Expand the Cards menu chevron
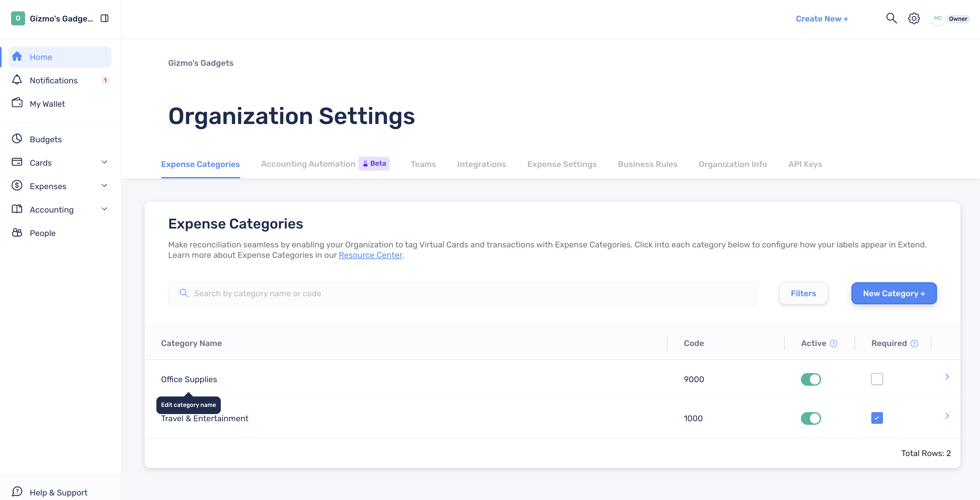 [104, 162]
